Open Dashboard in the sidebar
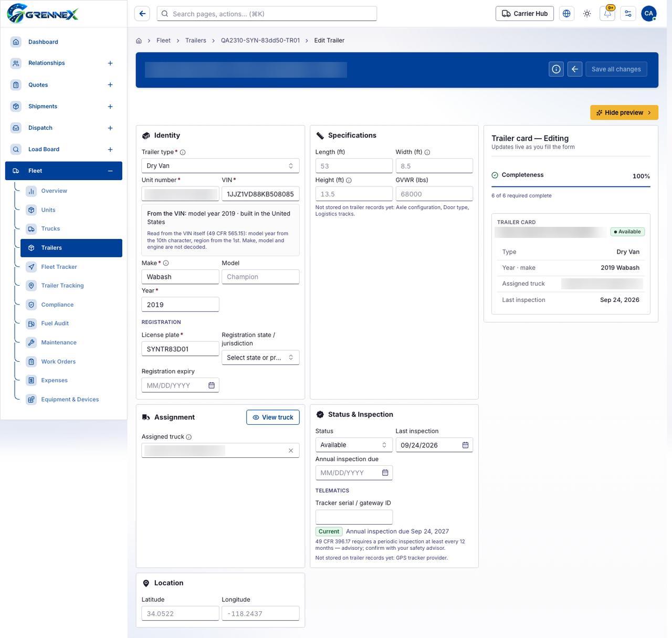 [64, 42]
